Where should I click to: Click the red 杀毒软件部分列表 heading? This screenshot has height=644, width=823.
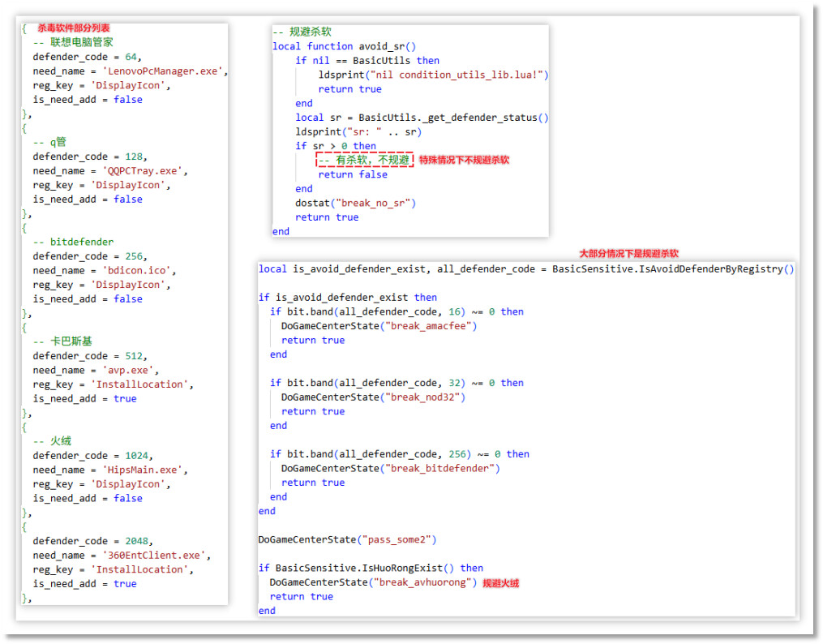[74, 28]
